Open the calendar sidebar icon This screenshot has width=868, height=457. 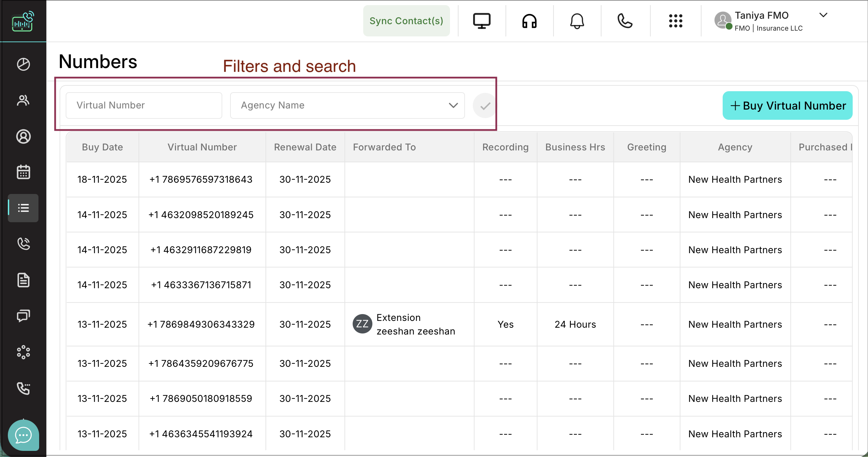point(23,172)
